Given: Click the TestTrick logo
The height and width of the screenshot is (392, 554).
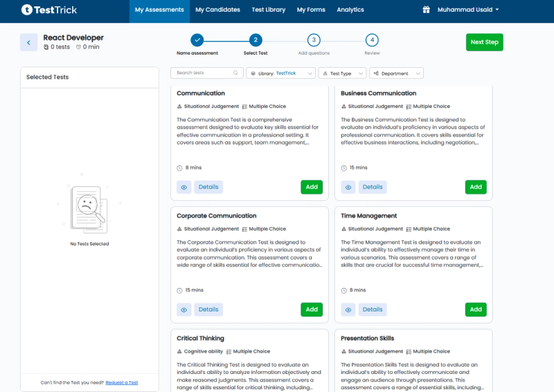Looking at the screenshot, I should [x=48, y=10].
